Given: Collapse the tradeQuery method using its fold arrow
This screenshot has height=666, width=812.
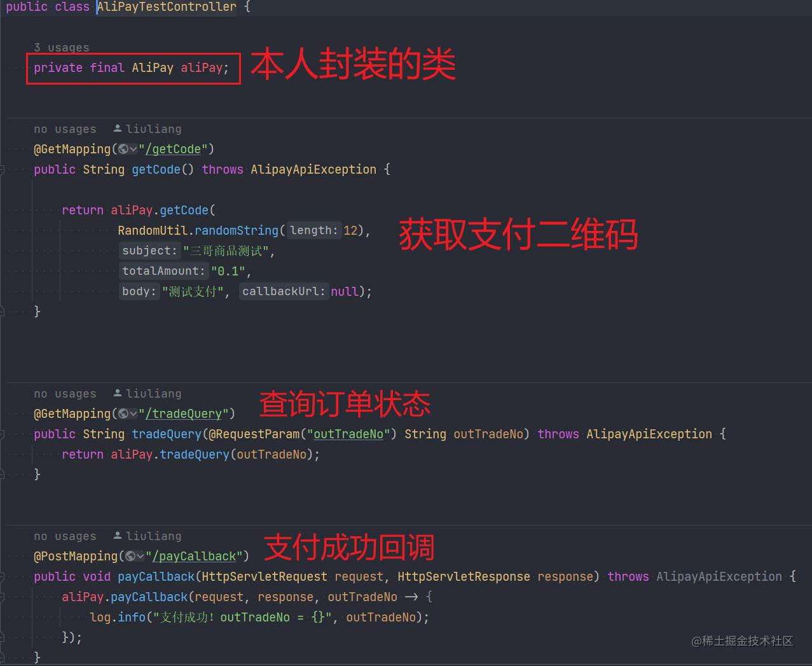Looking at the screenshot, I should (x=4, y=434).
